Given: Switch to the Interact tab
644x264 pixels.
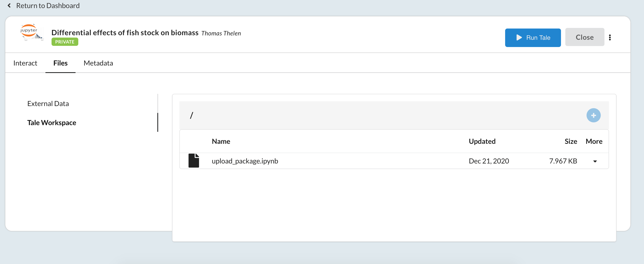Looking at the screenshot, I should [25, 63].
